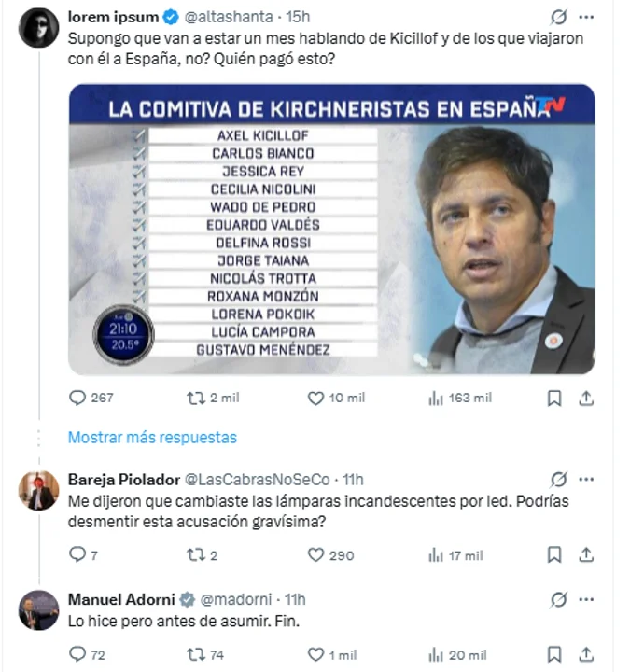Reply to the lorem ipsum tweet

[77, 398]
